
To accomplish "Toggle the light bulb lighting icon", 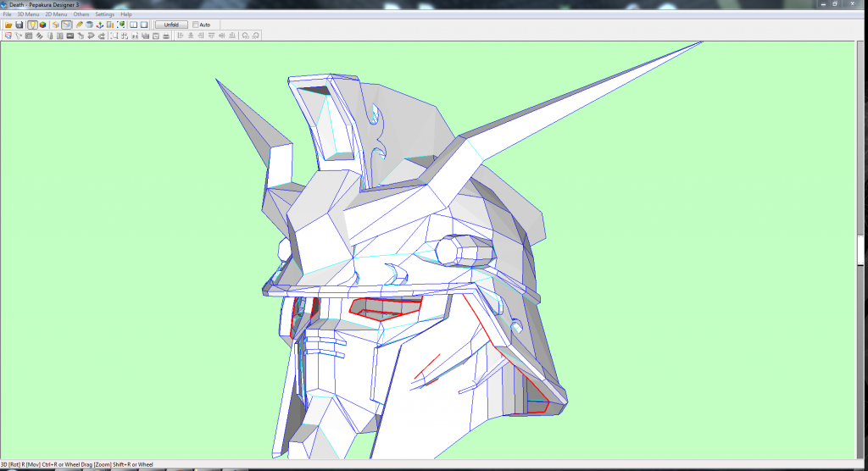I will coord(32,25).
